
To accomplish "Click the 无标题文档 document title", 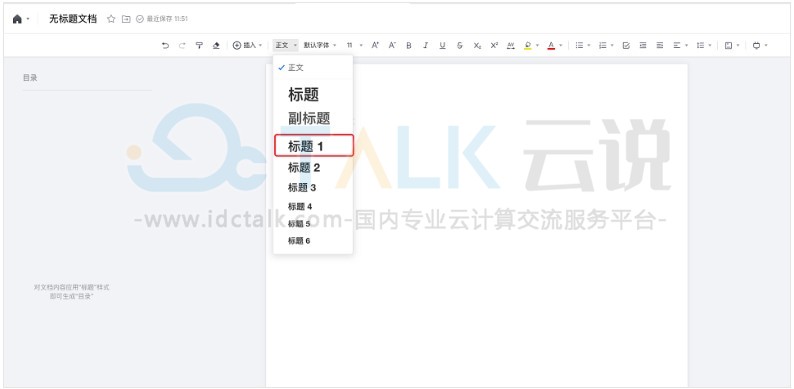I will (73, 19).
